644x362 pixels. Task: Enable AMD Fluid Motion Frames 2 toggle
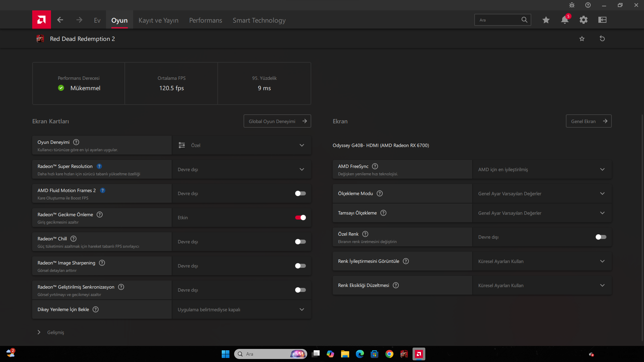tap(300, 193)
